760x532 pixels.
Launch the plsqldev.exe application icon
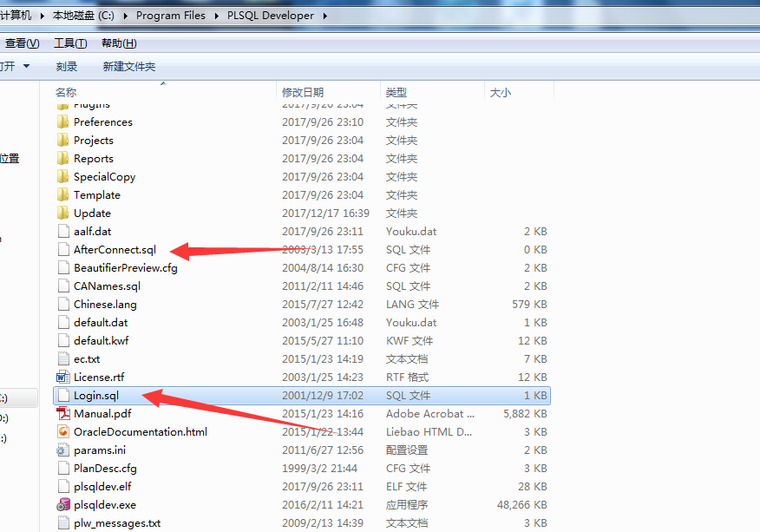click(63, 504)
